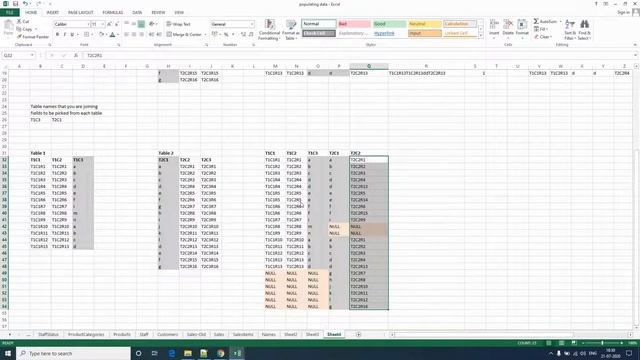The height and width of the screenshot is (360, 640).
Task: Toggle left text alignment
Action: coord(127,35)
